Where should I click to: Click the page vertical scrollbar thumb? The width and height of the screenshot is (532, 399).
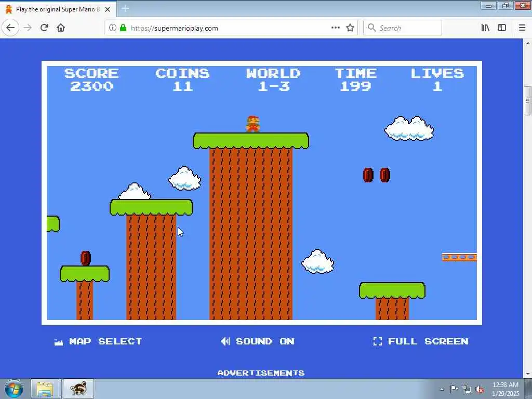click(527, 101)
